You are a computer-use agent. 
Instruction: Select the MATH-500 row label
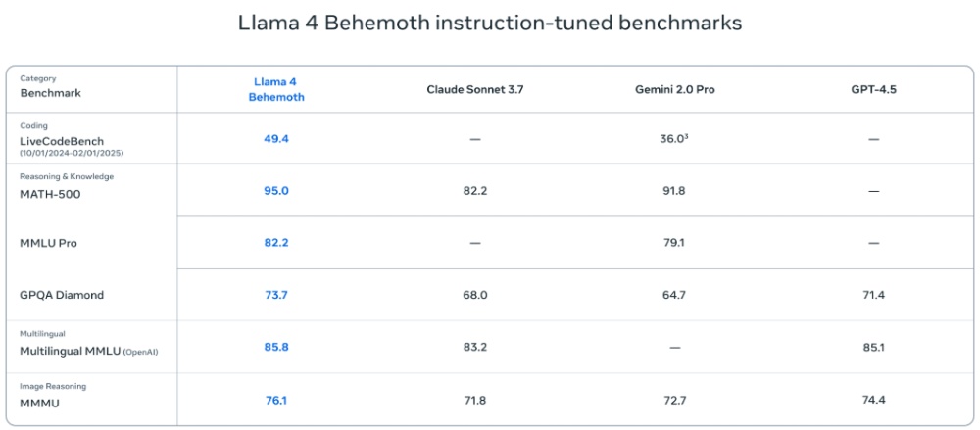pos(50,194)
